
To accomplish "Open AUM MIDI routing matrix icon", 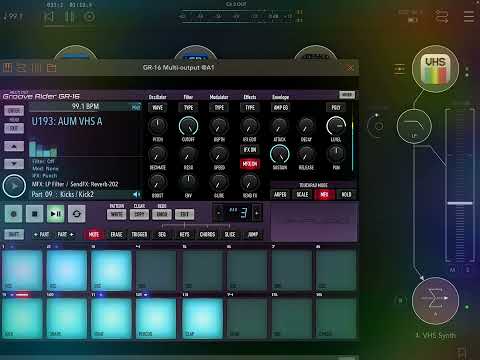I will tap(442, 16).
